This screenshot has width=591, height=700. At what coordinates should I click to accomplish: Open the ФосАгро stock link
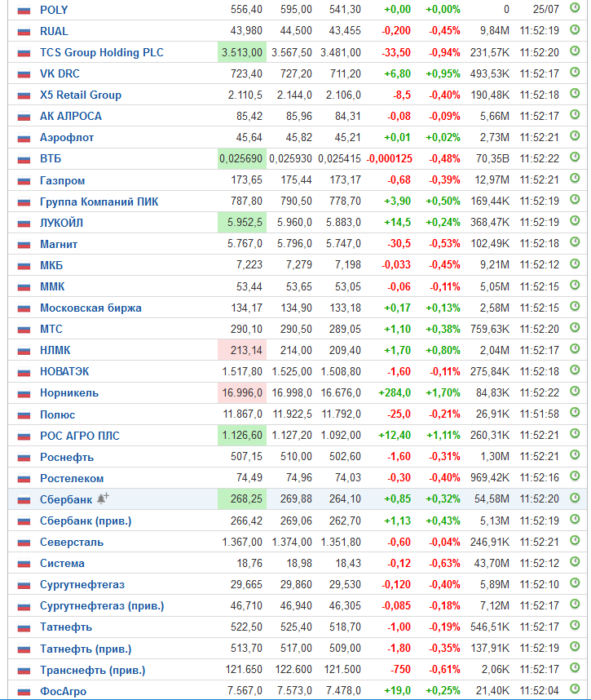pyautogui.click(x=64, y=692)
